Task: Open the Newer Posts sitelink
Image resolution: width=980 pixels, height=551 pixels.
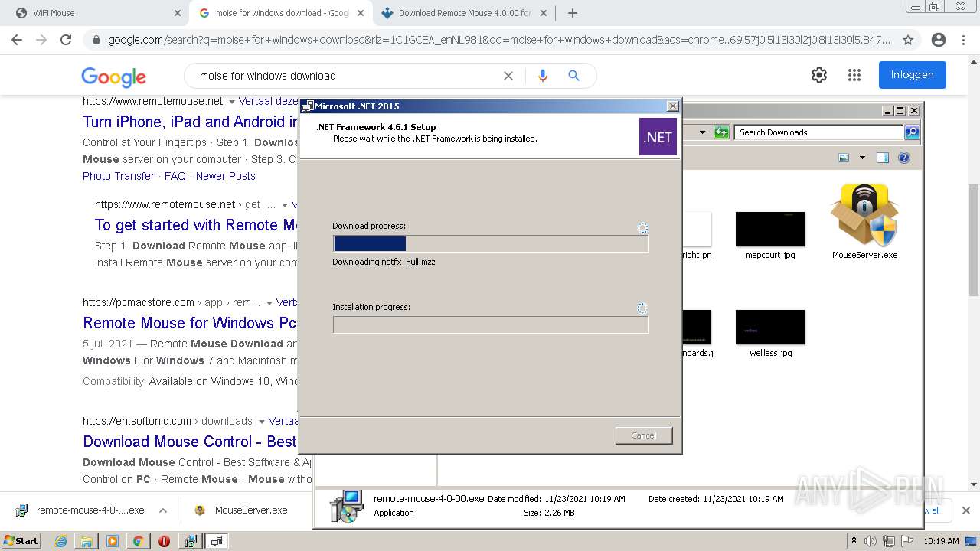Action: [x=226, y=176]
